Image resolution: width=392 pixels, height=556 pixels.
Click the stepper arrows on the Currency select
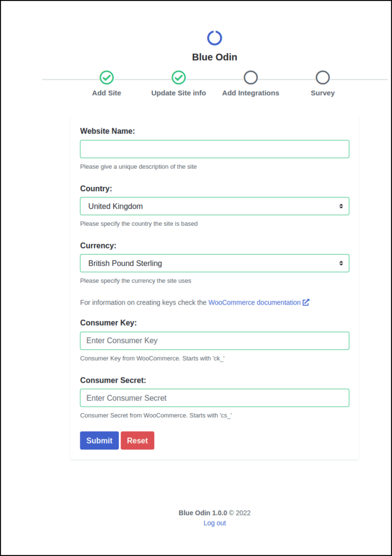pos(342,263)
